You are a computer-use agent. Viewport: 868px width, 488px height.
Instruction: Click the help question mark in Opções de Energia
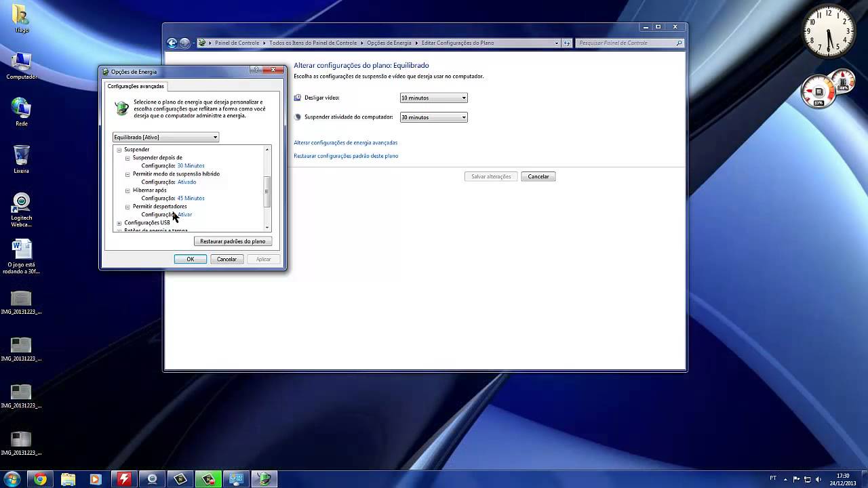point(257,69)
